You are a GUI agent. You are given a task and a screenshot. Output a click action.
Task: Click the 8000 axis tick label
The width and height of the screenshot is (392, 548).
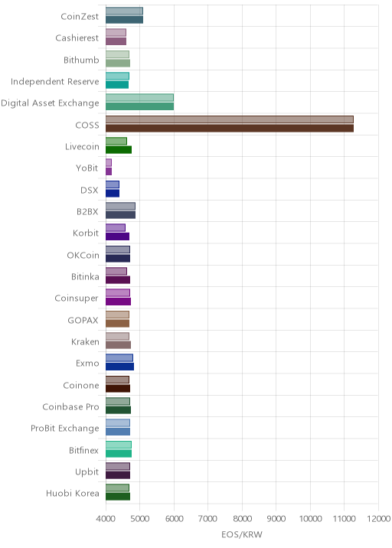242,519
